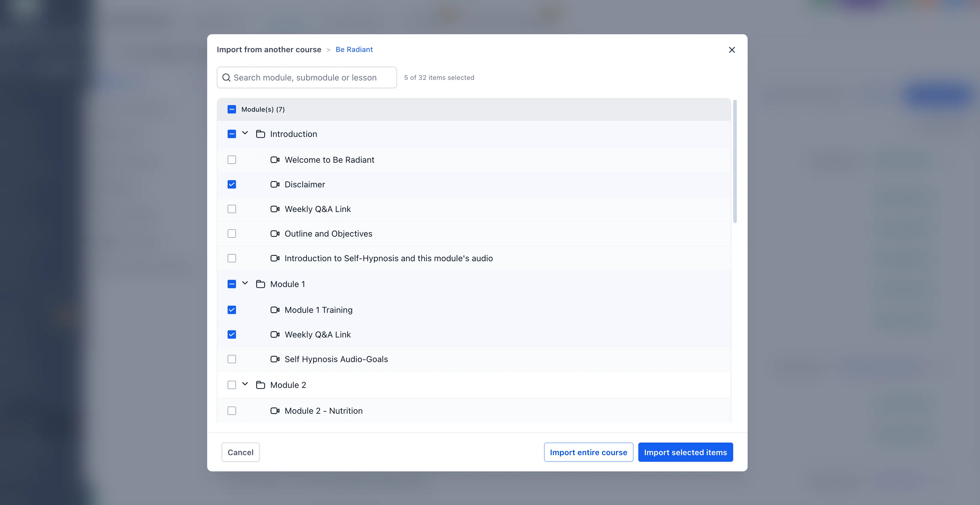
Task: Click Import selected items button
Action: coord(685,452)
